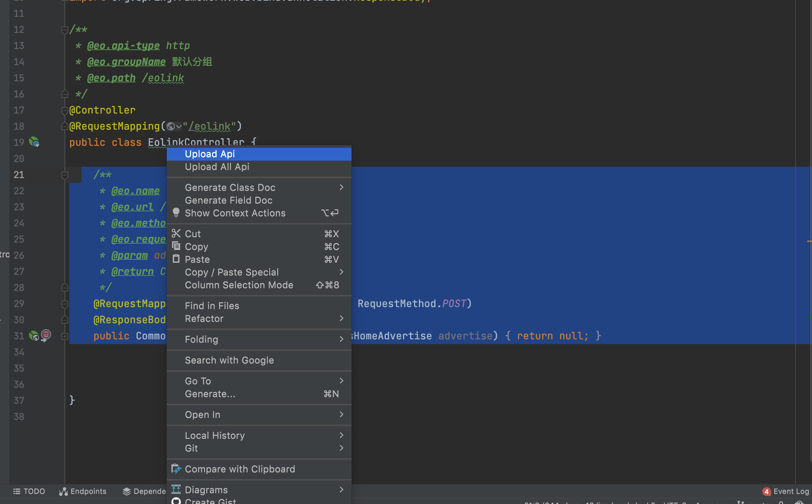Select Upload Api from context menu
Image resolution: width=812 pixels, height=504 pixels.
(x=259, y=154)
